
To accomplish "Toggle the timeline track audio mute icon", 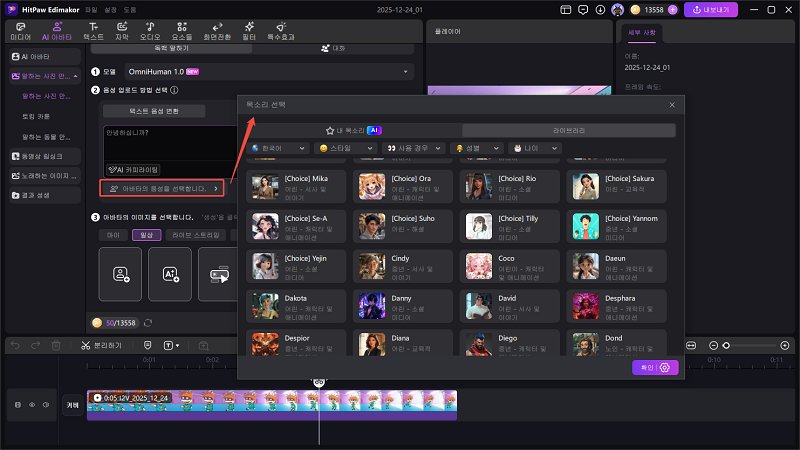I will (46, 405).
